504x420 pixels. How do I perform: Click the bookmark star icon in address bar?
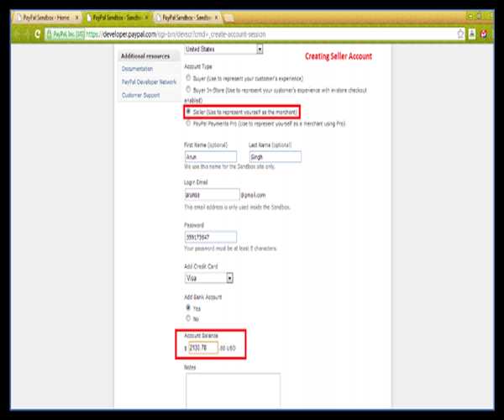pyautogui.click(x=461, y=34)
